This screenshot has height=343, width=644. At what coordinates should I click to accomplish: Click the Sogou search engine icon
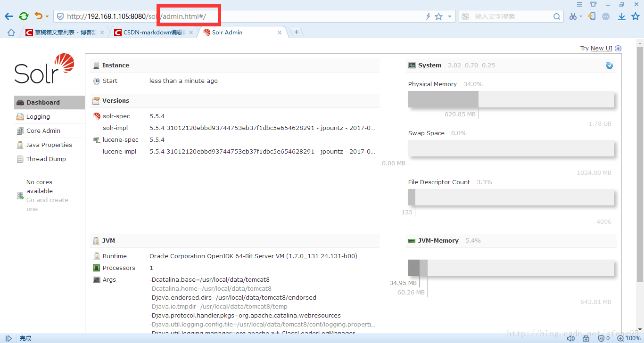[465, 16]
